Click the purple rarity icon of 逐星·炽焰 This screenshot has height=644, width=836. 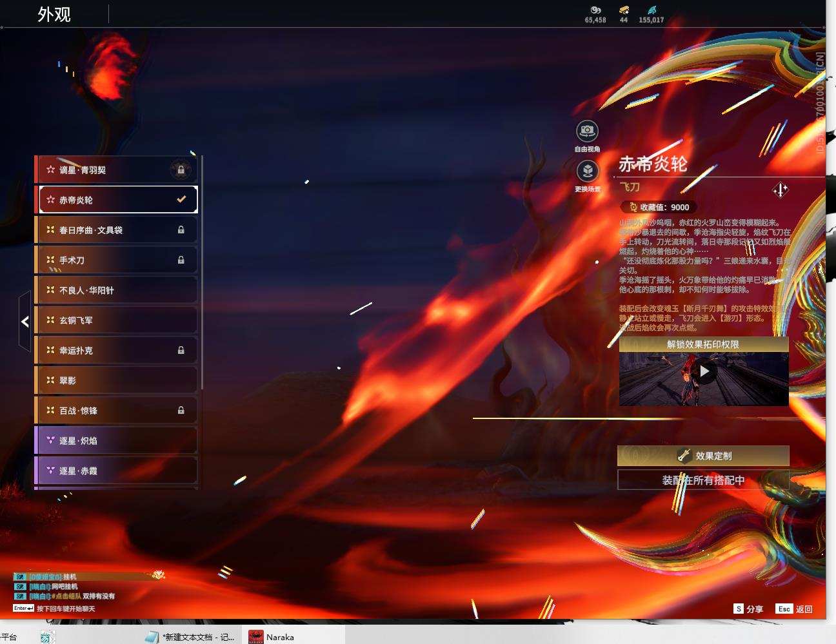50,440
